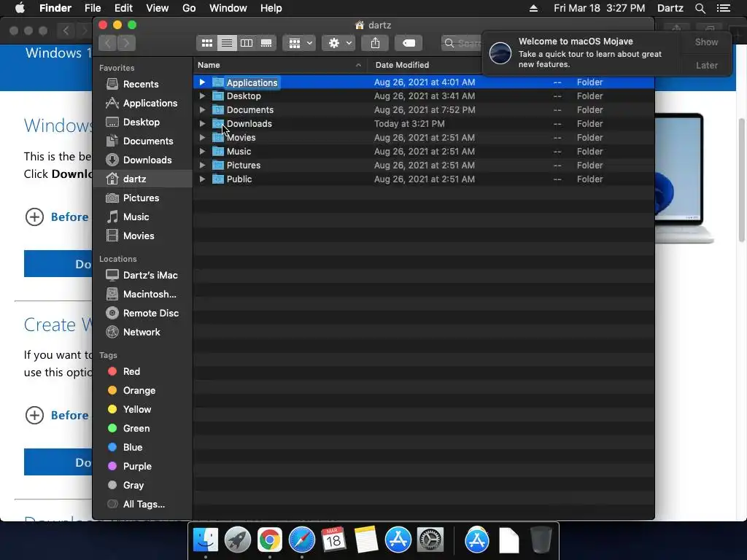Open the gear Action menu

coord(338,43)
